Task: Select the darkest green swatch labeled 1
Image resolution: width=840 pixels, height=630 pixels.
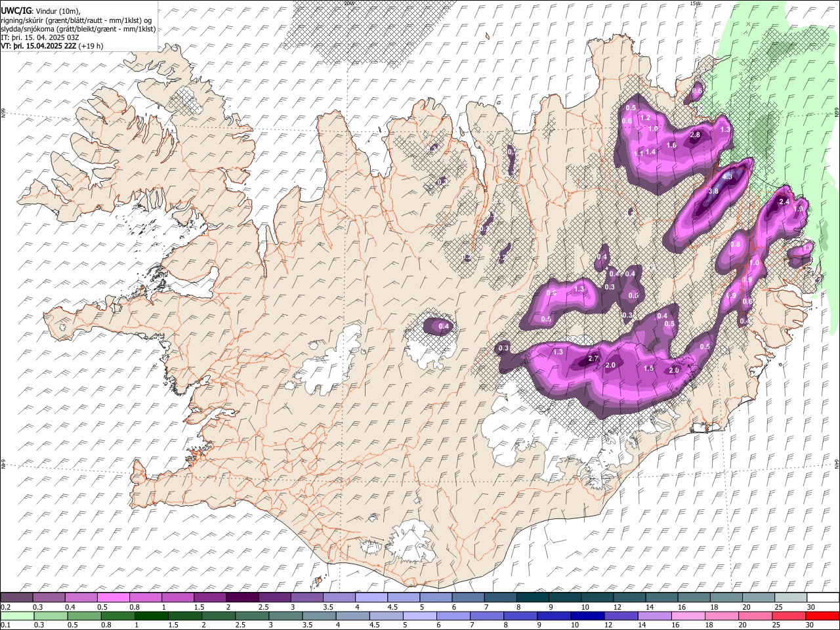Action: point(151,616)
